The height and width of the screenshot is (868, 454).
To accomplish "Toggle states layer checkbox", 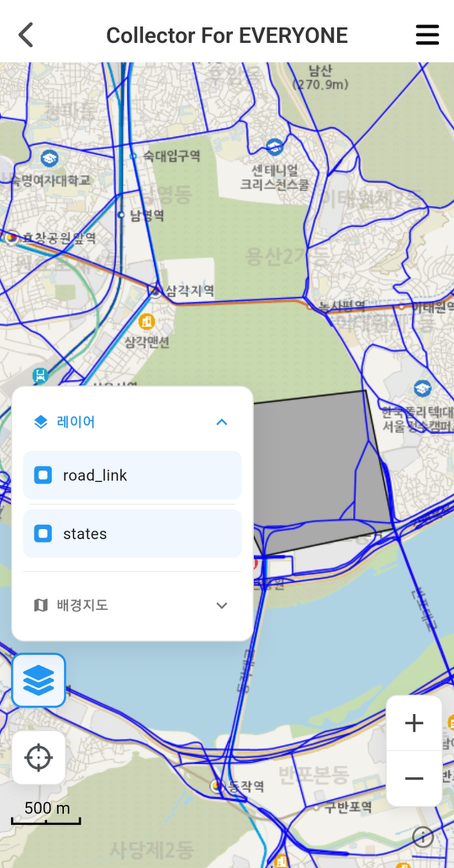I will tap(43, 534).
